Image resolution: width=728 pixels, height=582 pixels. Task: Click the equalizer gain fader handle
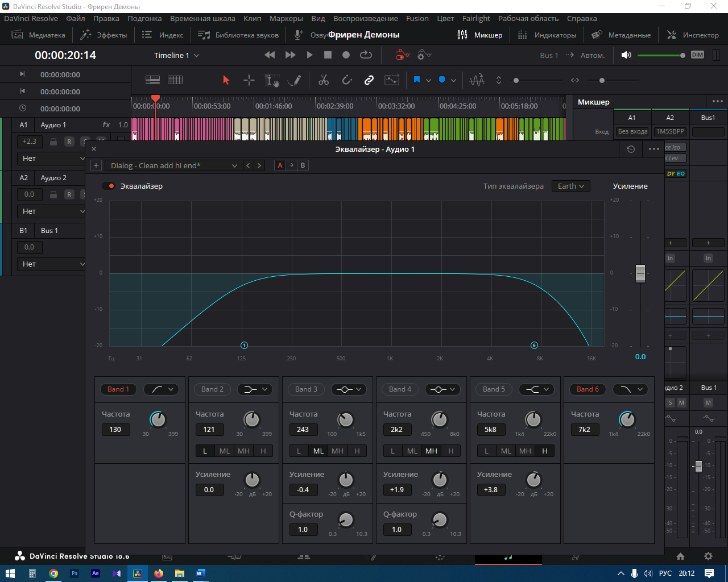click(640, 273)
